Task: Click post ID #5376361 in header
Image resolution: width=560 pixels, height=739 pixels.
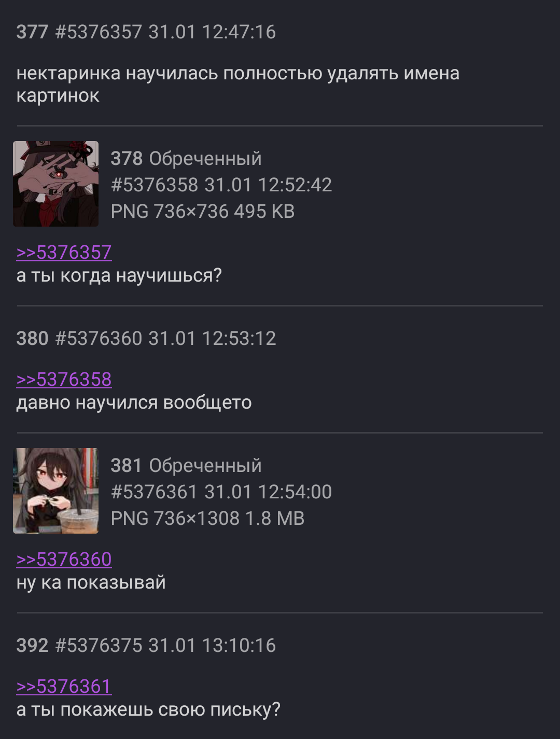Action: click(155, 492)
